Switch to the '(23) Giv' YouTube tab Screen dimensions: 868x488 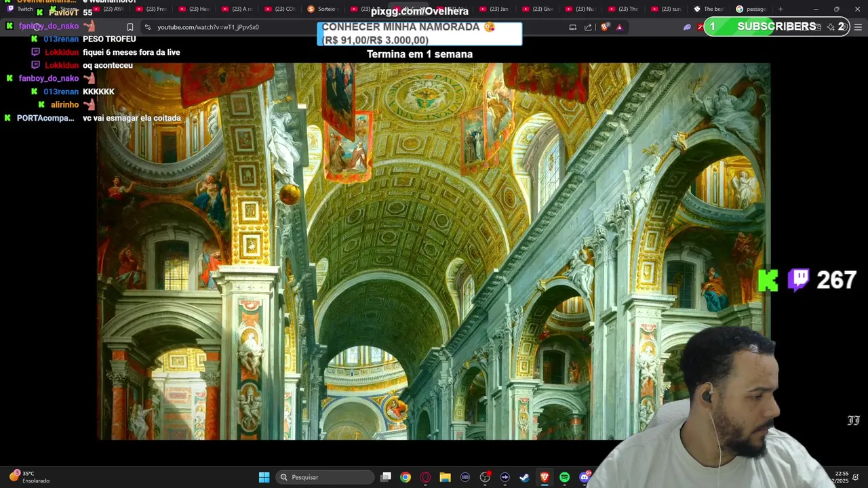click(x=538, y=9)
